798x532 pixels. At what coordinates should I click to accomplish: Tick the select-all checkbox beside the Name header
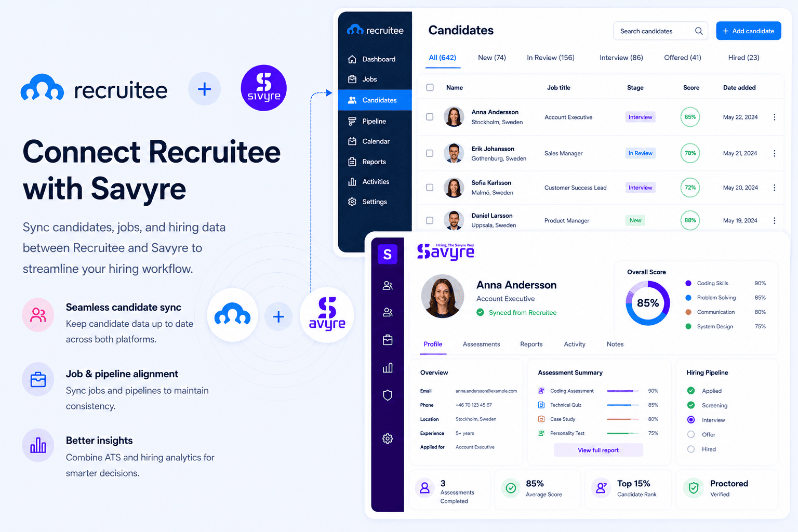coord(430,87)
